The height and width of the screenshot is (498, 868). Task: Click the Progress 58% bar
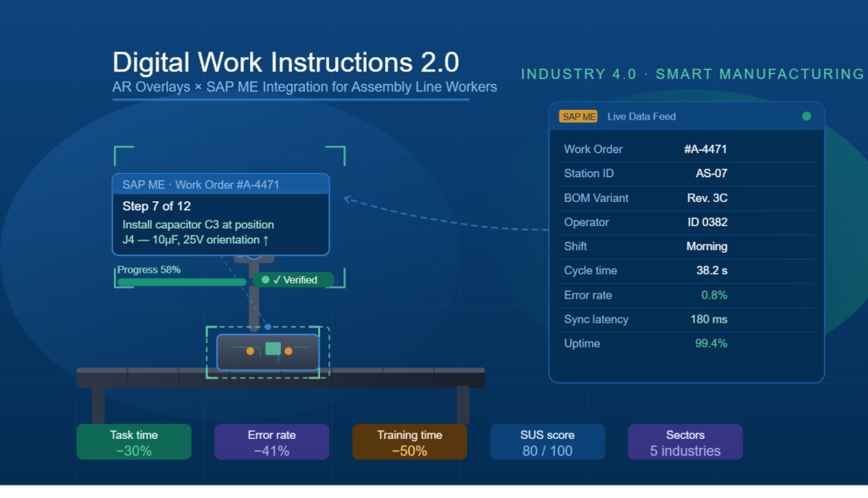coord(181,282)
